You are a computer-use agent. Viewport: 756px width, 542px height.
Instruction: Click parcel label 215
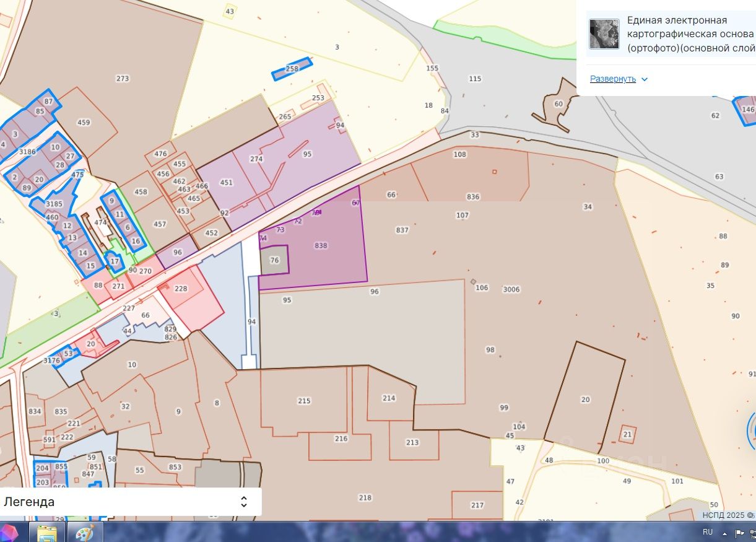click(304, 401)
